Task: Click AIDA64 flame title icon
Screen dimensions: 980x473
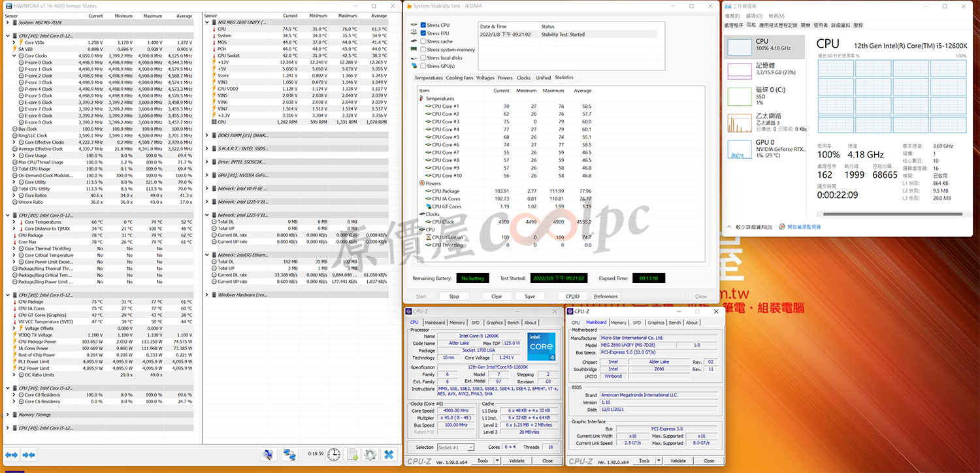Action: pyautogui.click(x=409, y=6)
